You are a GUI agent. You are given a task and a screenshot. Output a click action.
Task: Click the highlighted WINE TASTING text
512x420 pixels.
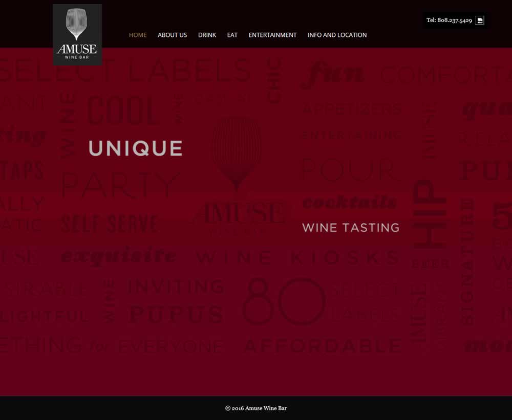coord(351,228)
